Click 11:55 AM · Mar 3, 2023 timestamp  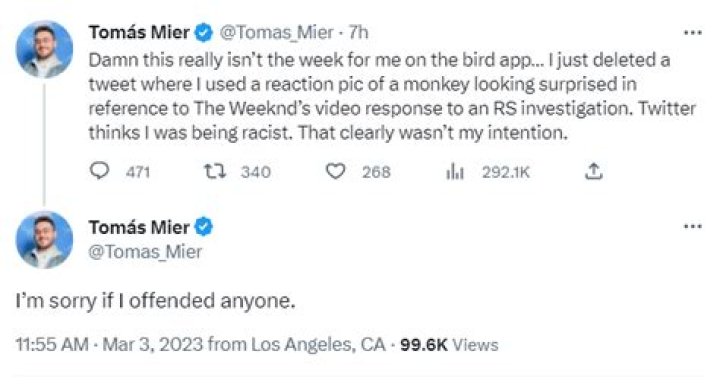point(109,344)
